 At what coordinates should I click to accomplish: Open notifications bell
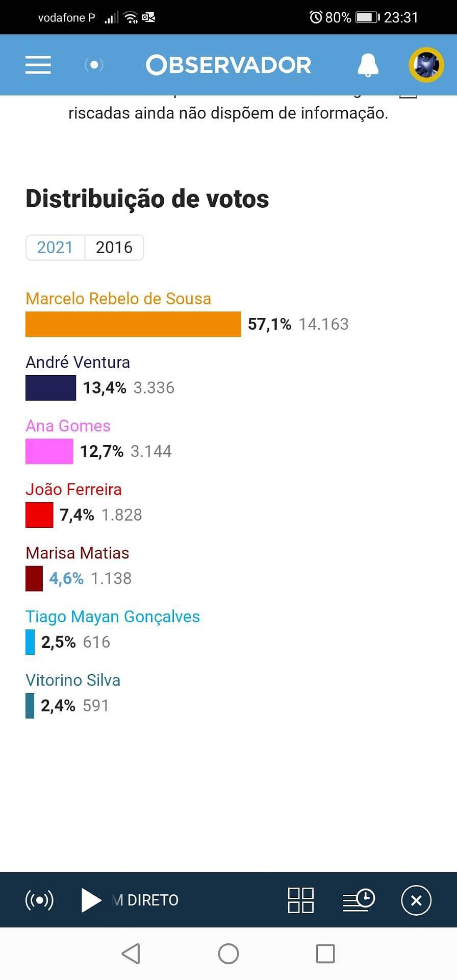pyautogui.click(x=368, y=65)
